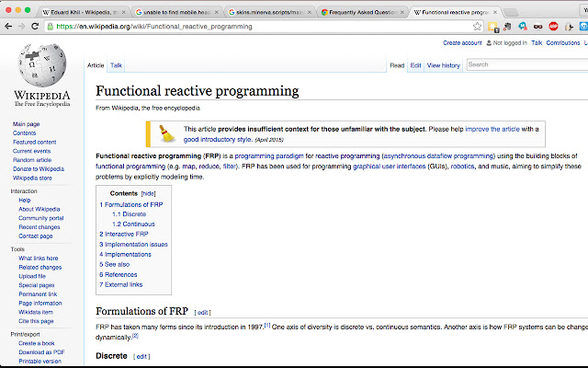
Task: Switch to the 'unable to find mobile.head' tab
Action: pos(176,12)
